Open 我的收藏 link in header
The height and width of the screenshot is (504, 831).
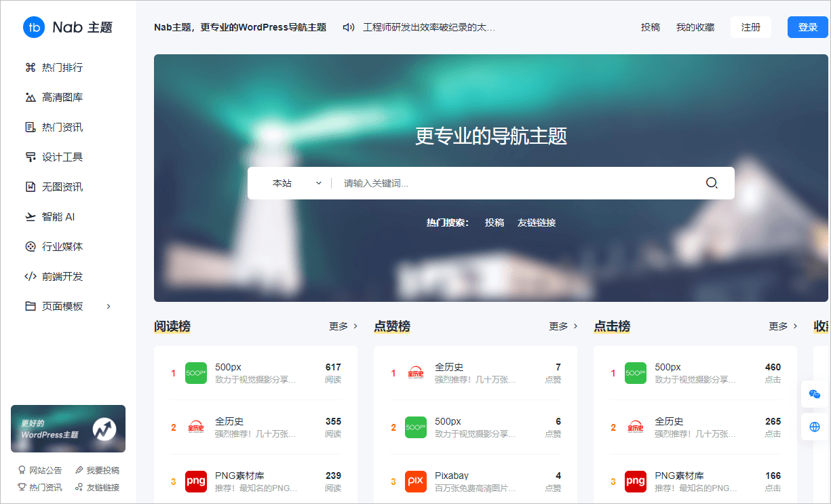tap(695, 27)
